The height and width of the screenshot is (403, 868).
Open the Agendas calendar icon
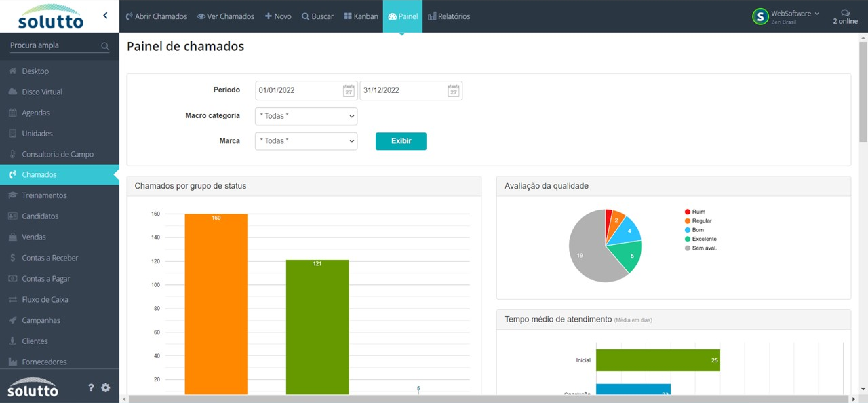pyautogui.click(x=13, y=113)
